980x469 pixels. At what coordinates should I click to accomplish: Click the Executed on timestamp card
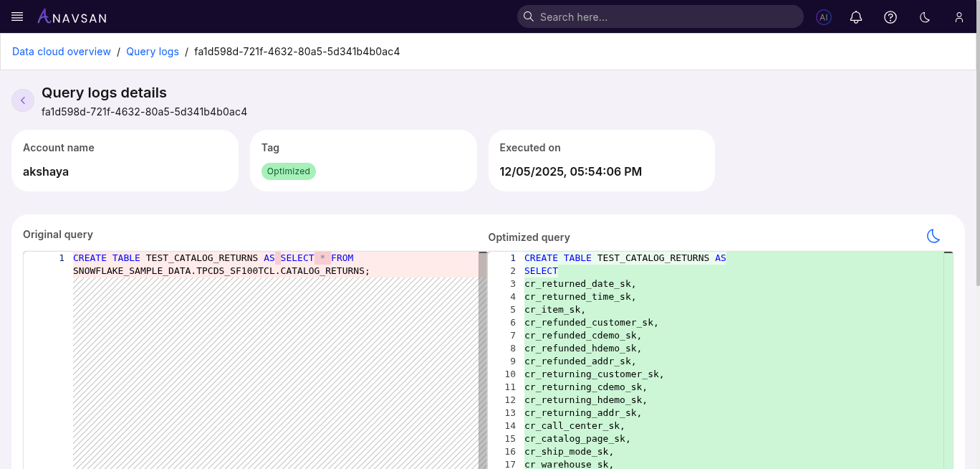pyautogui.click(x=570, y=171)
